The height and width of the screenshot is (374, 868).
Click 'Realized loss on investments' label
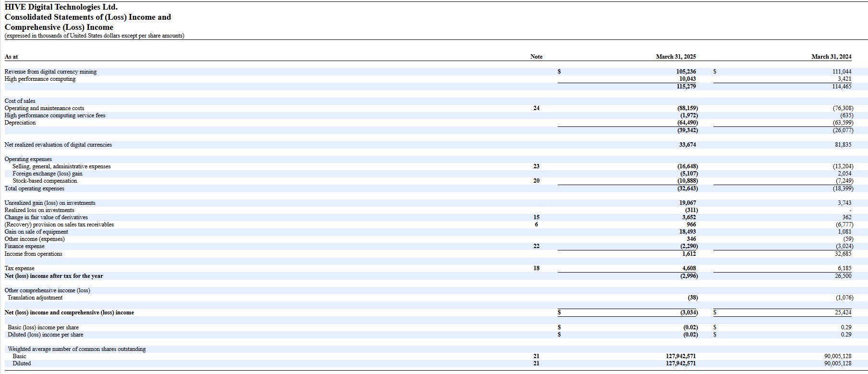[x=39, y=210]
